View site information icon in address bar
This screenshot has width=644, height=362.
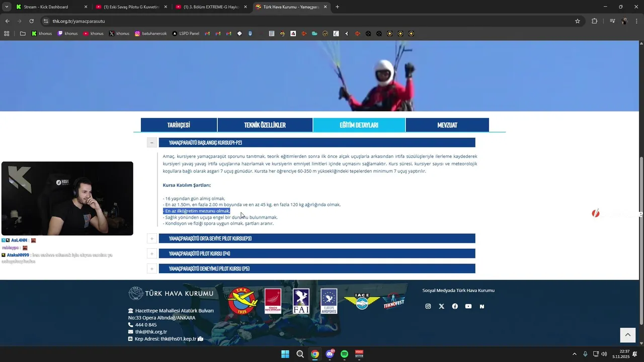coord(46,21)
